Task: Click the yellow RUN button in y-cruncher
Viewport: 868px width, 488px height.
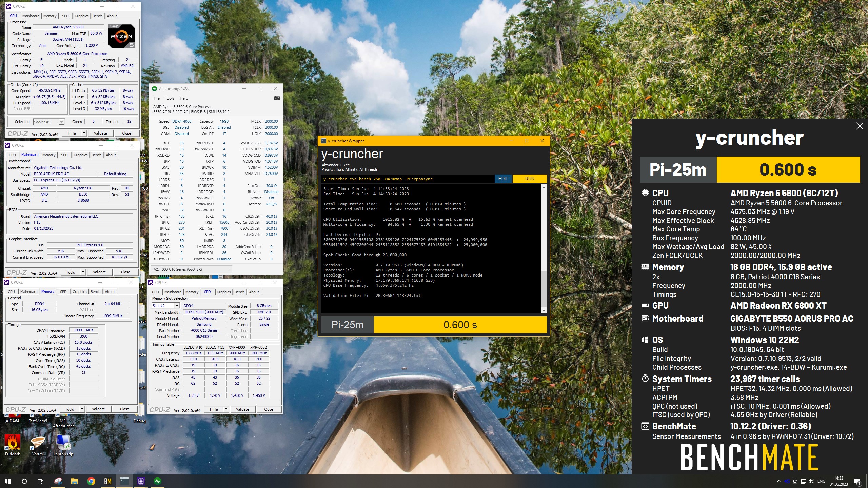Action: click(x=530, y=179)
